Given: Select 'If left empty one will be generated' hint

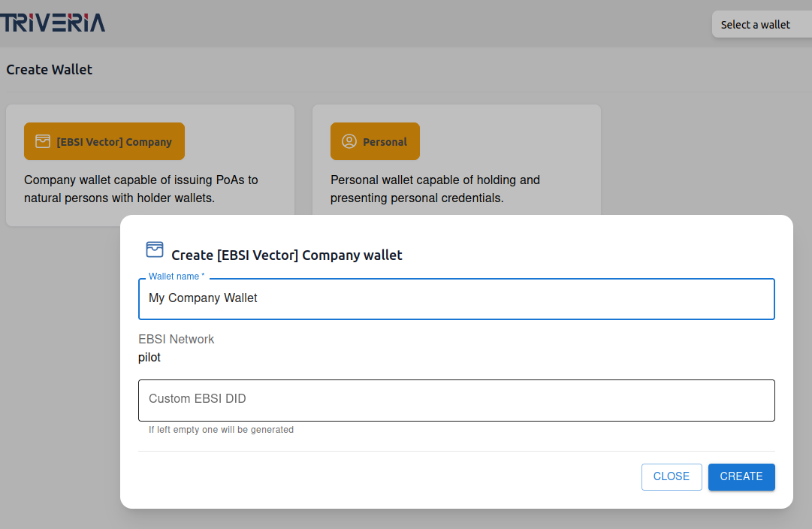Looking at the screenshot, I should [221, 430].
